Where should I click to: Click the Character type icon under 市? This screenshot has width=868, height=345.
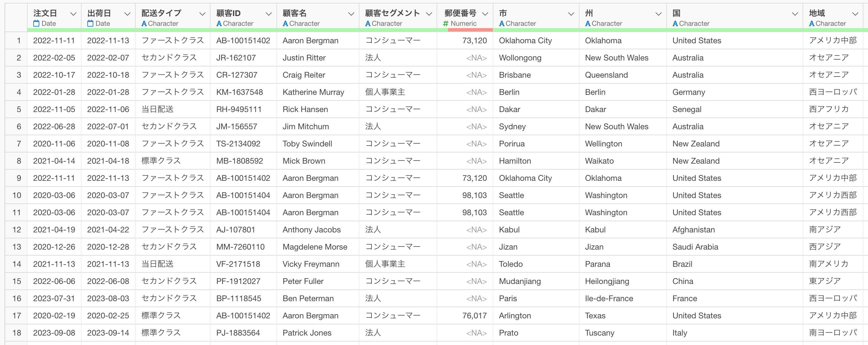coord(502,23)
